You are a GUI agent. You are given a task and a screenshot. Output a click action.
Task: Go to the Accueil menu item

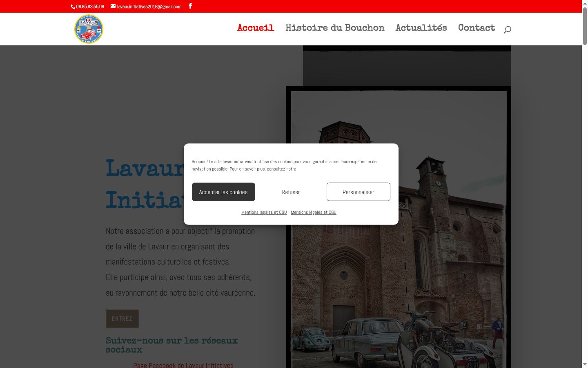point(256,28)
